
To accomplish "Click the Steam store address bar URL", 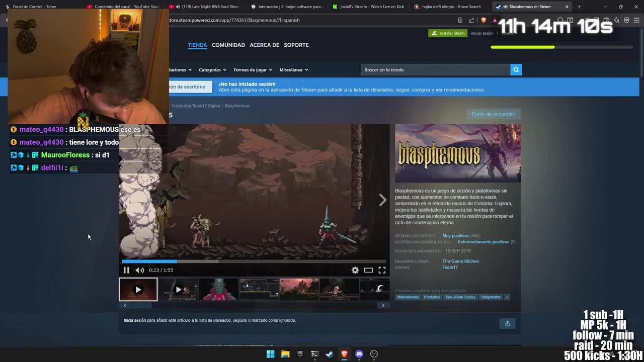I will pos(234,20).
